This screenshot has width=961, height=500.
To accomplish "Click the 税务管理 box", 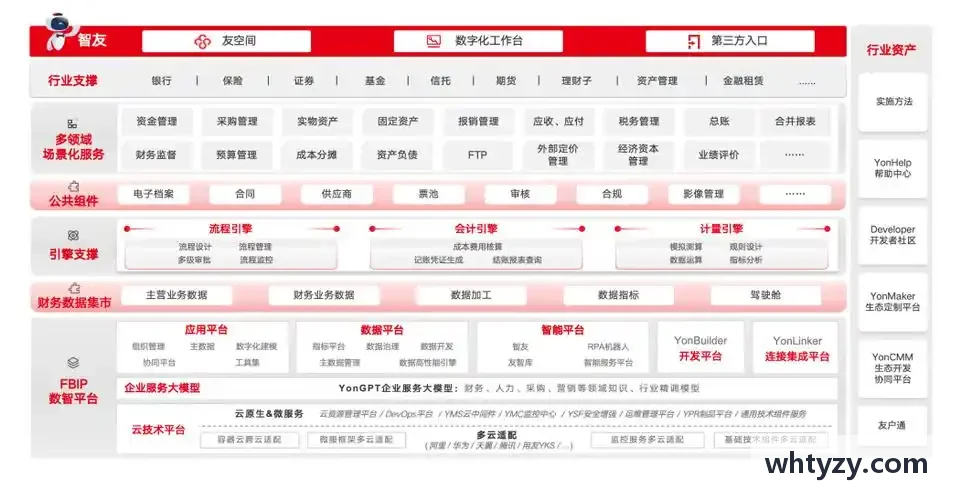I will pyautogui.click(x=639, y=121).
